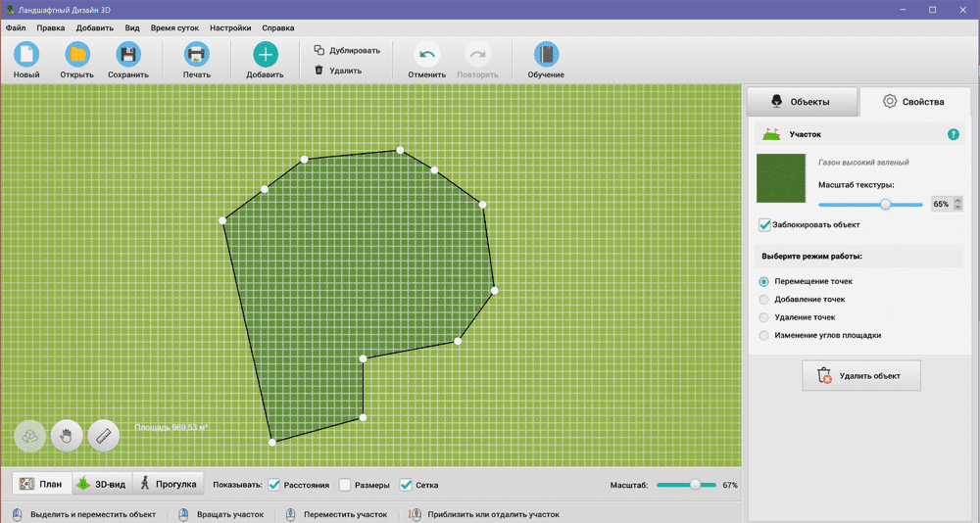Add an object with the Добавить icon
Screen dimensions: 980x523
pyautogui.click(x=265, y=55)
